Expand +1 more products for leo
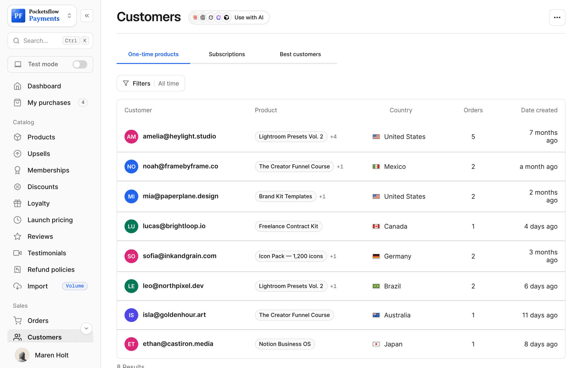This screenshot has width=588, height=368. pyautogui.click(x=333, y=286)
